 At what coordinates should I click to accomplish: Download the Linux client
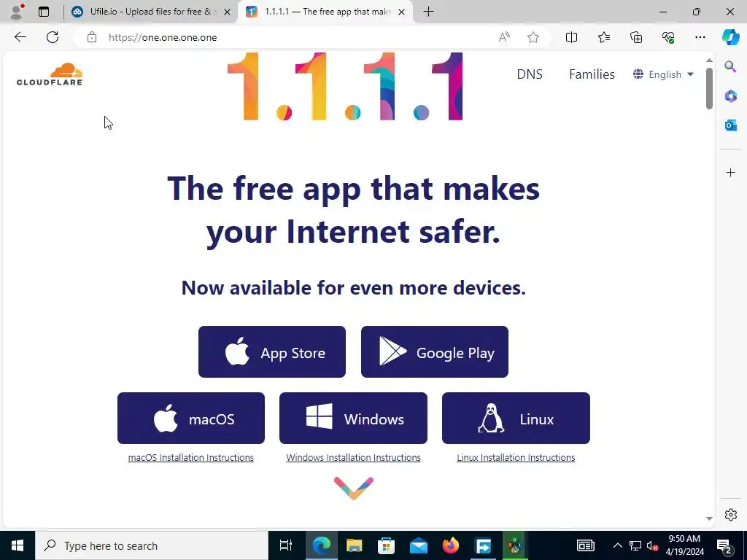[516, 418]
